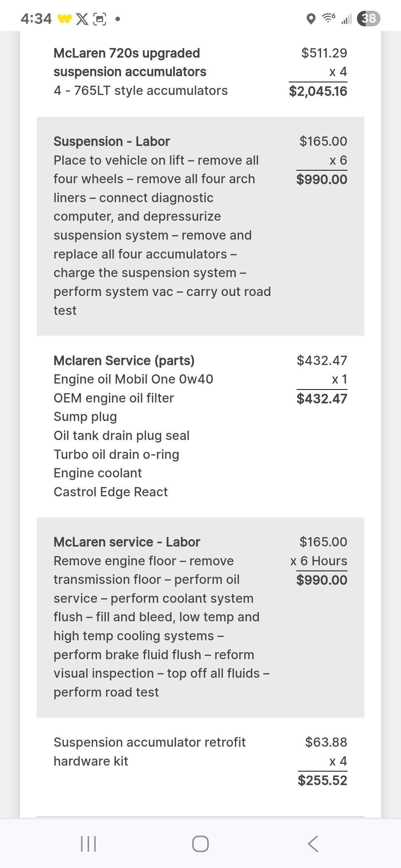
Task: Tap the Android back navigation button
Action: pos(313,844)
